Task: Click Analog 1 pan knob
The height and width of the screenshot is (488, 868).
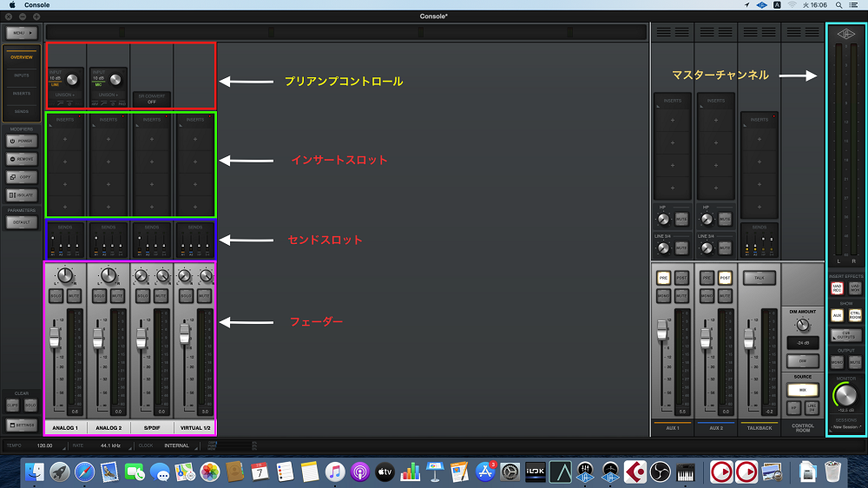Action: pos(65,275)
